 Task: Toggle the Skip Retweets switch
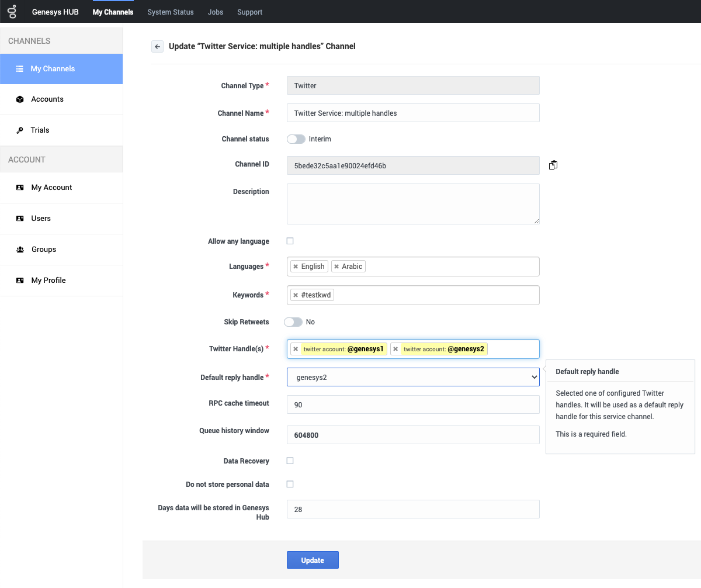pos(293,322)
